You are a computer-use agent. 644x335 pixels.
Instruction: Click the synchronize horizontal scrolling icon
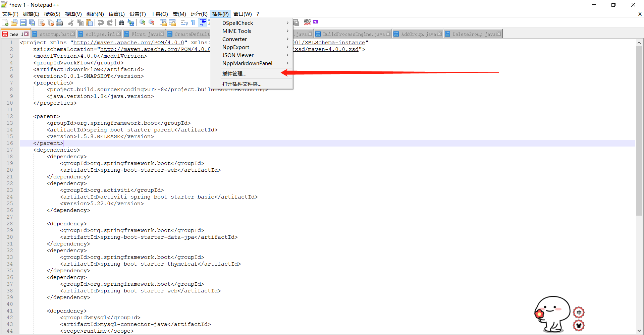(172, 22)
